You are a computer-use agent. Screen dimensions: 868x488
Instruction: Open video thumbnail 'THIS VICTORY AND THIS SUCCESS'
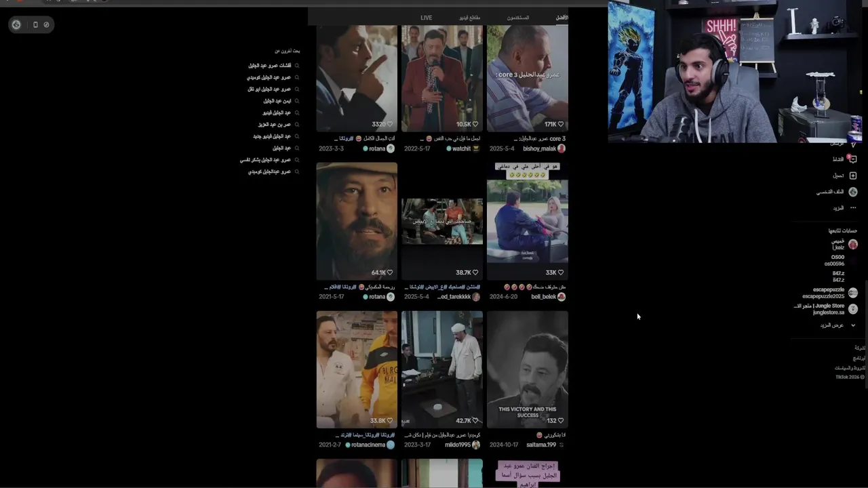(x=528, y=369)
